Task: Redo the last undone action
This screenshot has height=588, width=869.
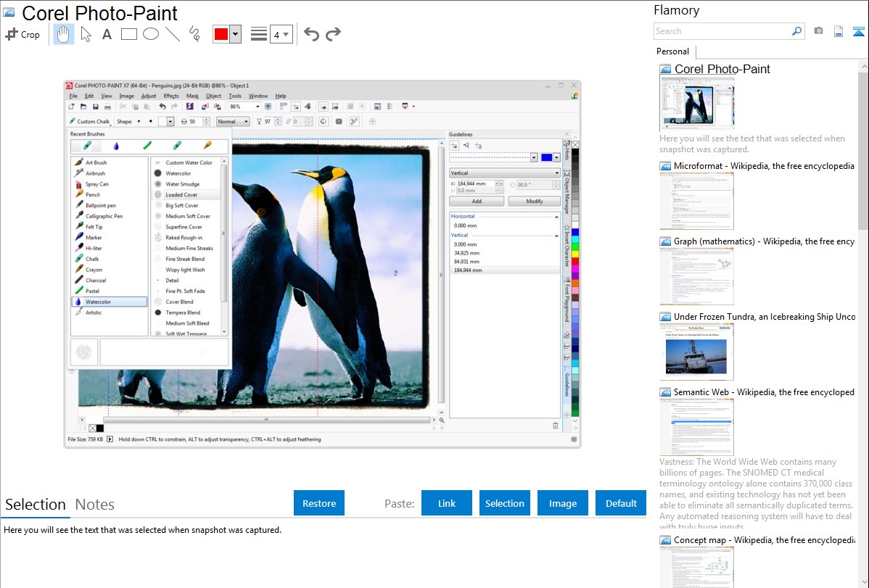Action: pyautogui.click(x=333, y=34)
